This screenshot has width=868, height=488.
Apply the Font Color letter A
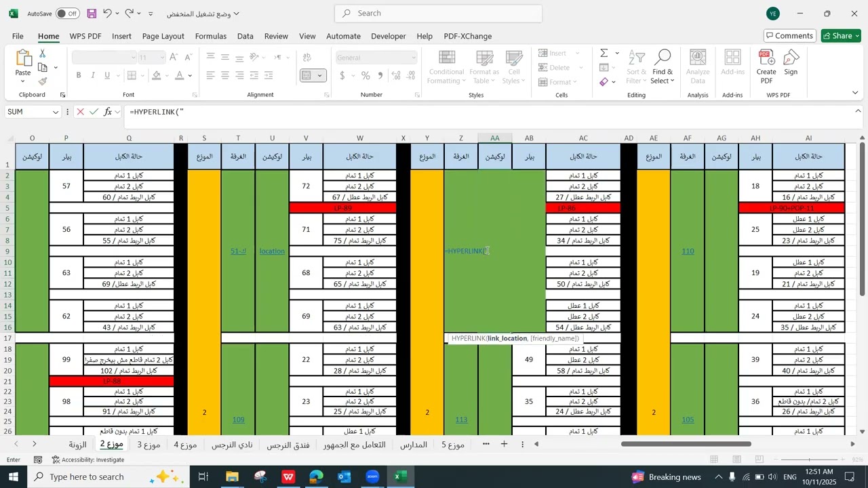pos(180,75)
